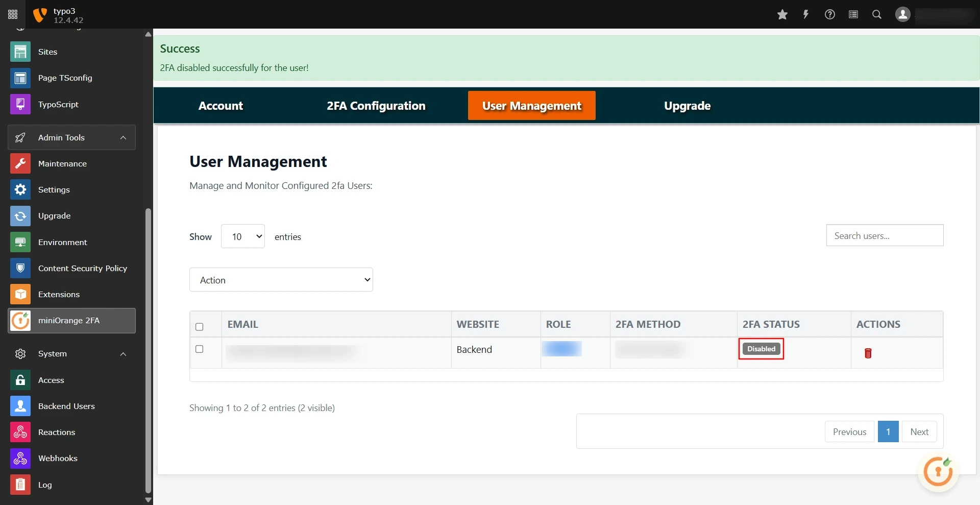Screen dimensions: 980x505
Task: Open Backend Users in the sidebar
Action: click(x=66, y=406)
